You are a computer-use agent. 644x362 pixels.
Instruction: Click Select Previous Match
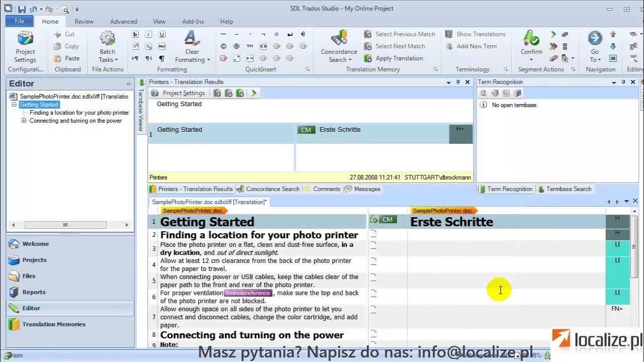(x=399, y=34)
